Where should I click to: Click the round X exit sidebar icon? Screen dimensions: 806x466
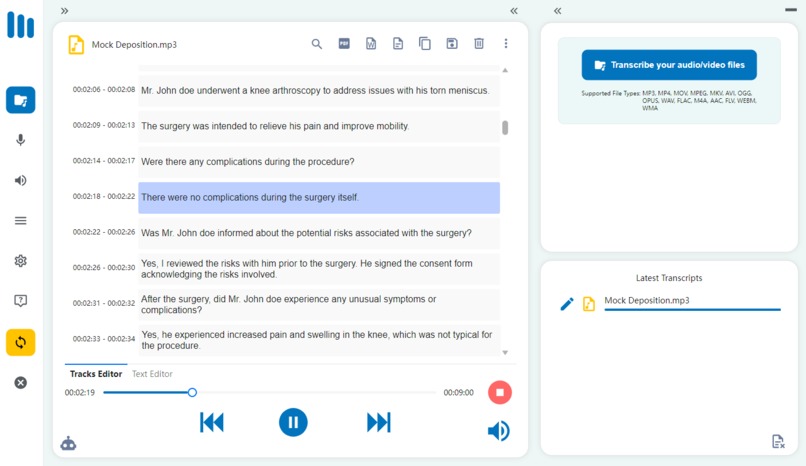click(x=21, y=382)
